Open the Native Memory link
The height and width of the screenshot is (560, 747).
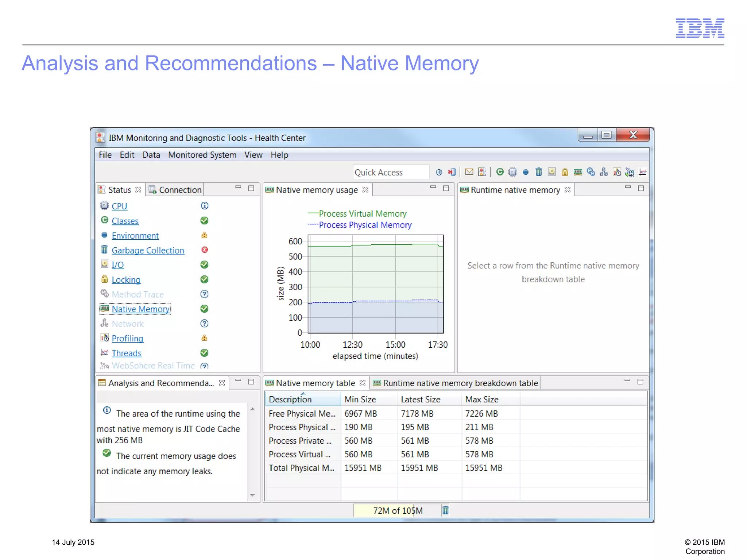[x=140, y=309]
